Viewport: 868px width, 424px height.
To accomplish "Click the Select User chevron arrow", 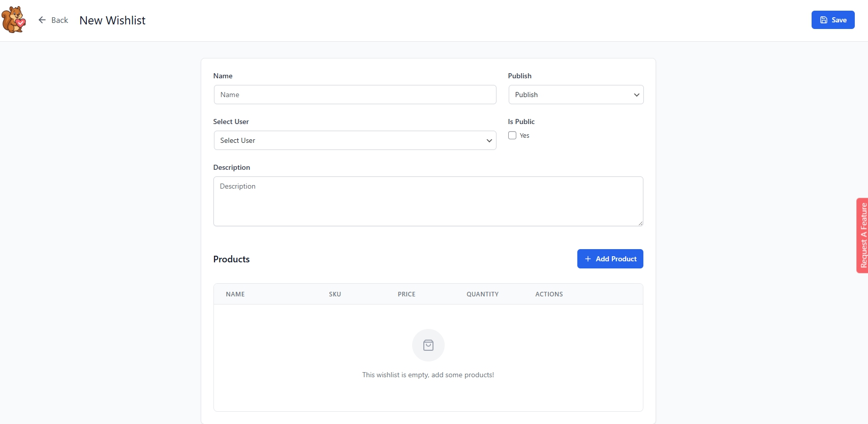I will [x=489, y=141].
